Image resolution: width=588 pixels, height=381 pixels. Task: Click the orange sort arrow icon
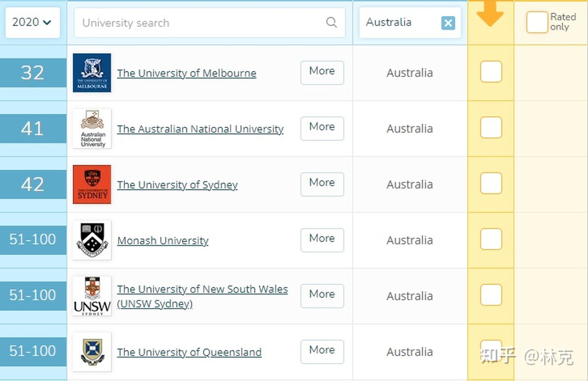(490, 13)
